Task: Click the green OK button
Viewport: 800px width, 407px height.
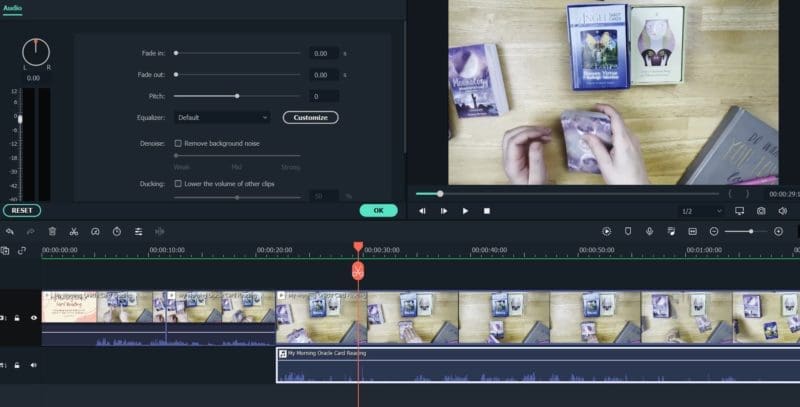Action: pos(379,210)
